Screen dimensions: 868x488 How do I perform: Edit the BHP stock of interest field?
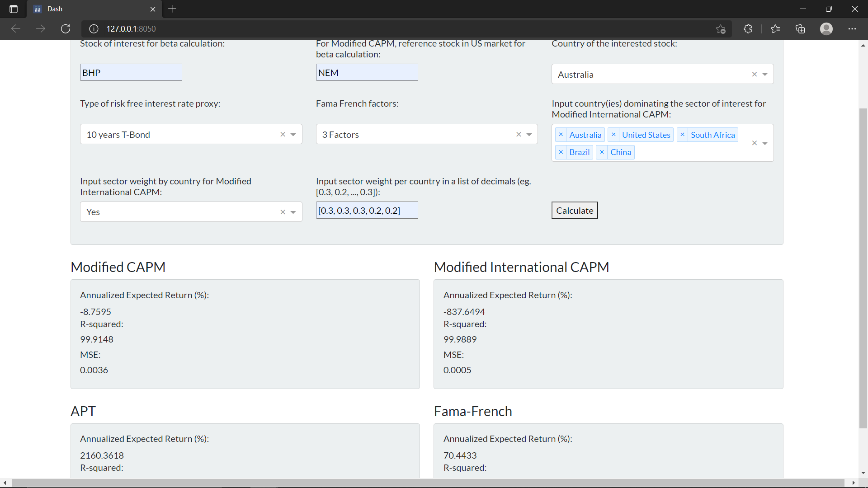131,72
